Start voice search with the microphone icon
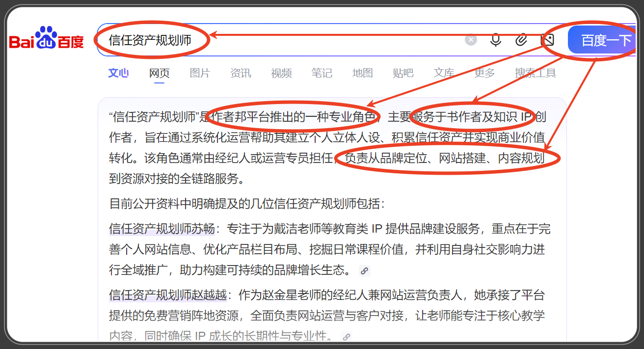The width and height of the screenshot is (644, 349). (496, 40)
